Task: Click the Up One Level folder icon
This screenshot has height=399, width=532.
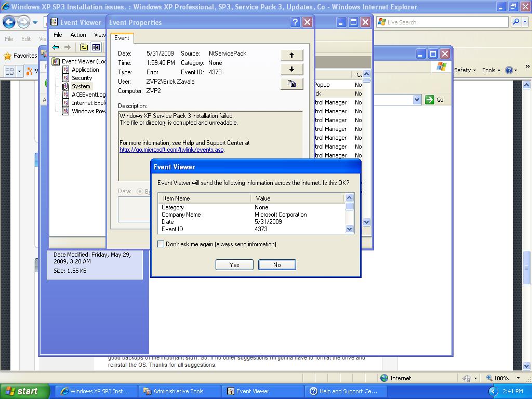Action: coord(84,47)
